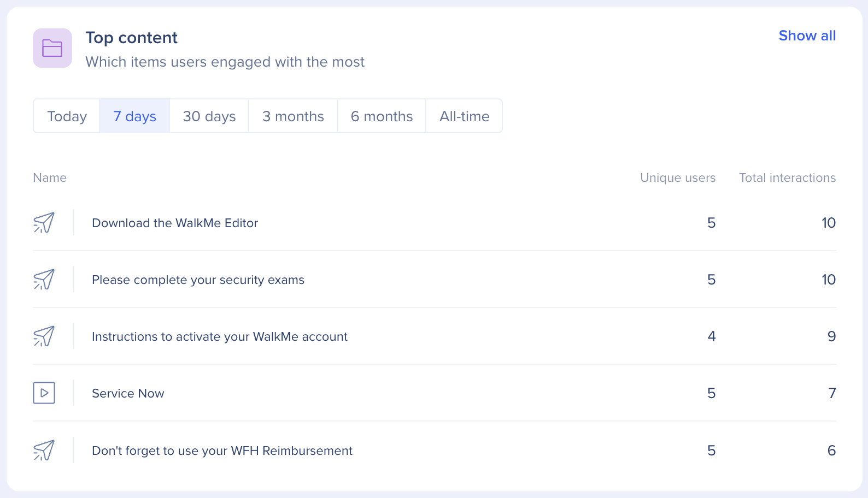The image size is (868, 498).
Task: Open the Service Now content item
Action: [128, 394]
